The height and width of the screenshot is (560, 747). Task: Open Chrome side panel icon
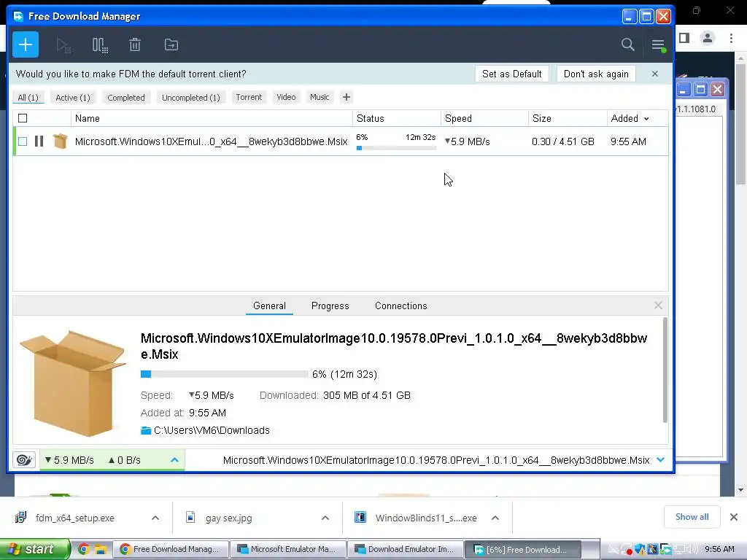[684, 38]
